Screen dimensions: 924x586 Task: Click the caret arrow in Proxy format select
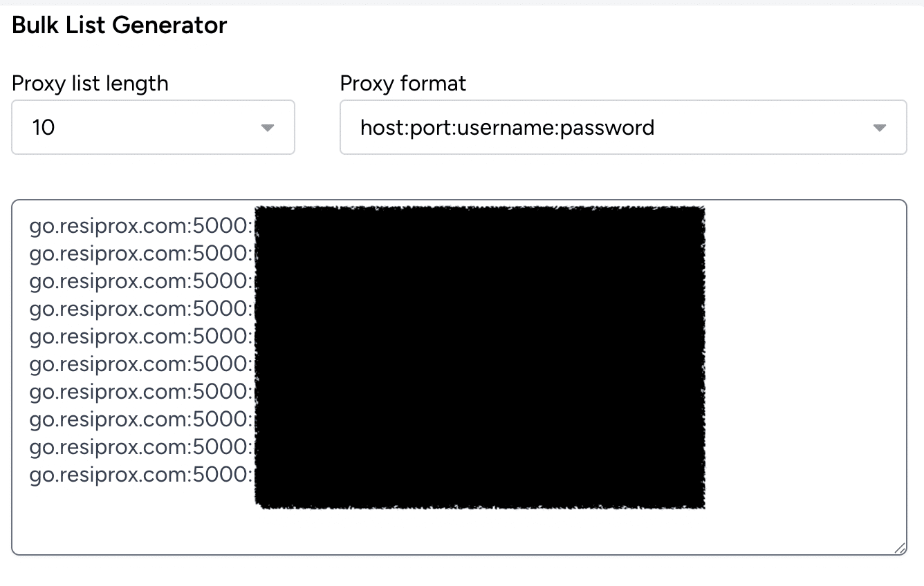(x=880, y=128)
